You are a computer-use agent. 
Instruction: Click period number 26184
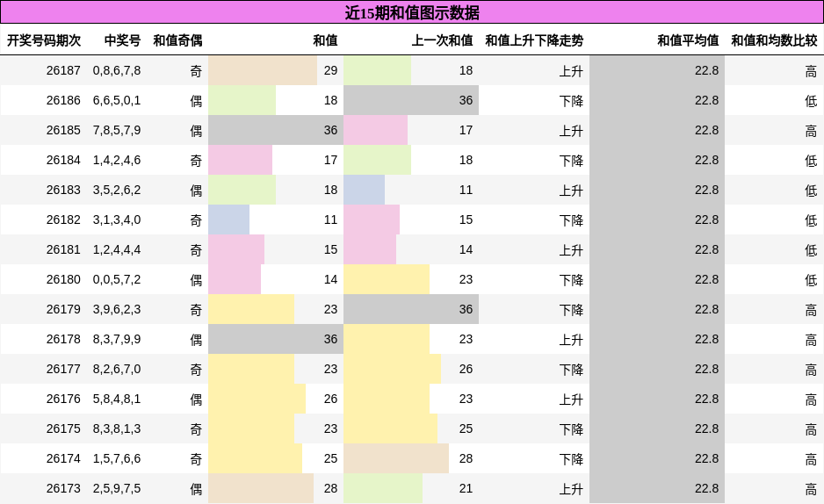click(x=63, y=160)
